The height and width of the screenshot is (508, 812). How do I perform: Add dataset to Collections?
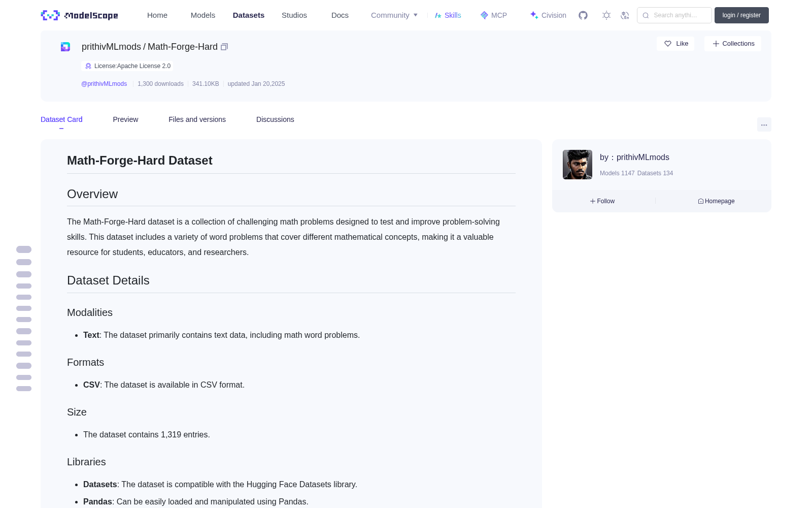click(x=733, y=44)
